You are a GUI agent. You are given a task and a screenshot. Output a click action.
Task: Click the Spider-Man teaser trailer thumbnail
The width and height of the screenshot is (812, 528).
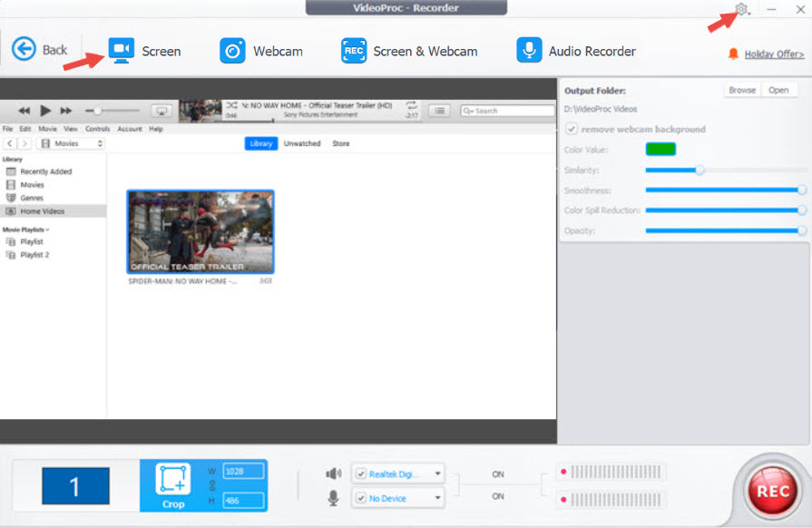[x=201, y=231]
